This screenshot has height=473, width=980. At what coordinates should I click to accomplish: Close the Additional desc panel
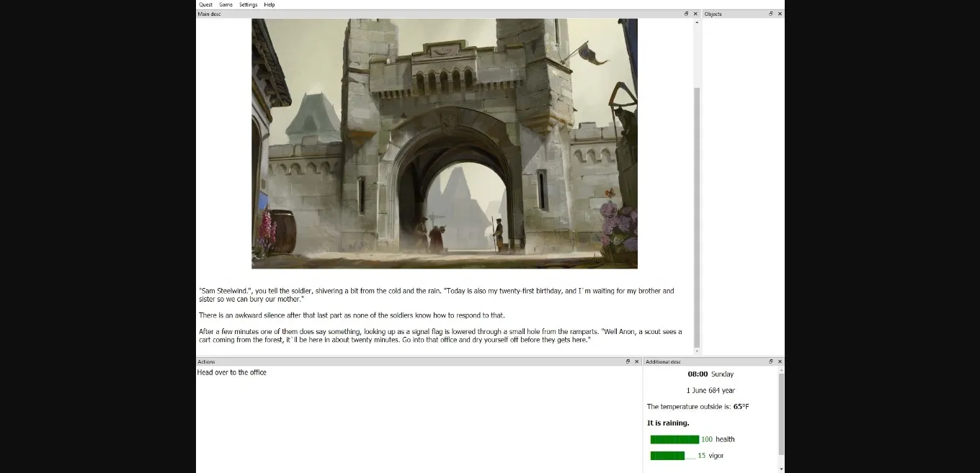click(780, 361)
